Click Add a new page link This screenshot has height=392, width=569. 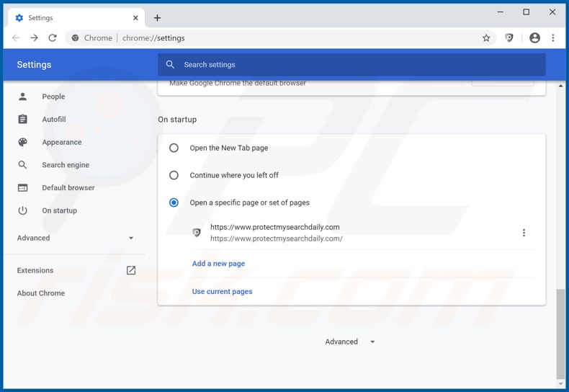(x=218, y=264)
